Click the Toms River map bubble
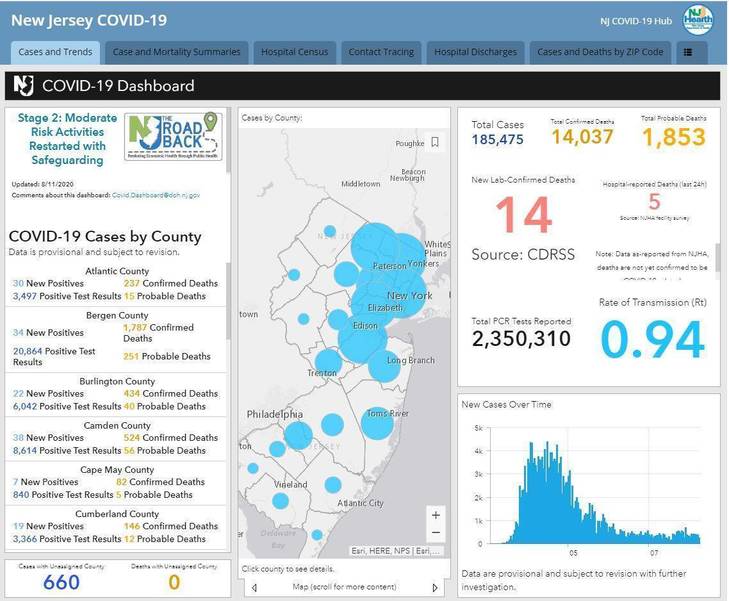 (x=377, y=423)
